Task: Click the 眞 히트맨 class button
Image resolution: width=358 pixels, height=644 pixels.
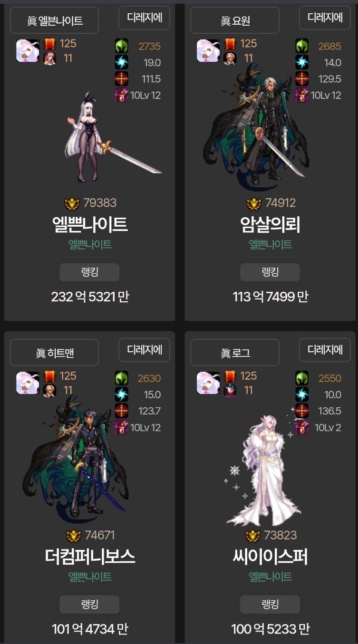Action: (54, 353)
